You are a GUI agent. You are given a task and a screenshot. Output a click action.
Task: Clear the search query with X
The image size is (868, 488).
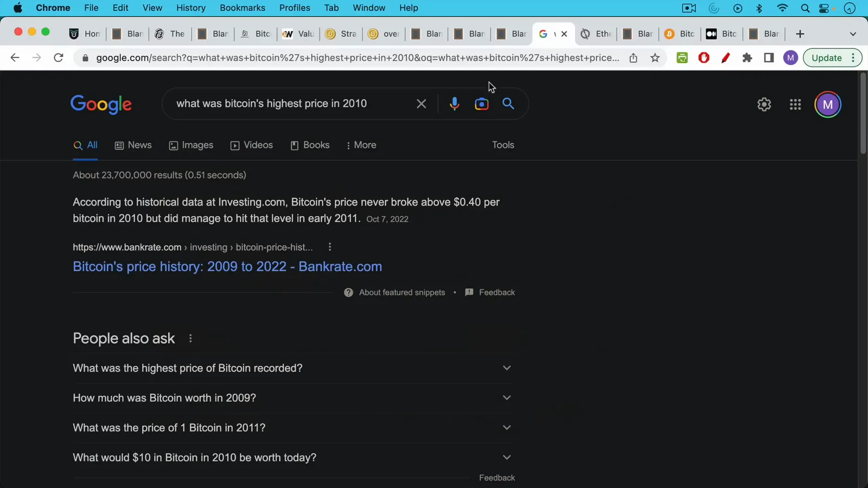421,104
